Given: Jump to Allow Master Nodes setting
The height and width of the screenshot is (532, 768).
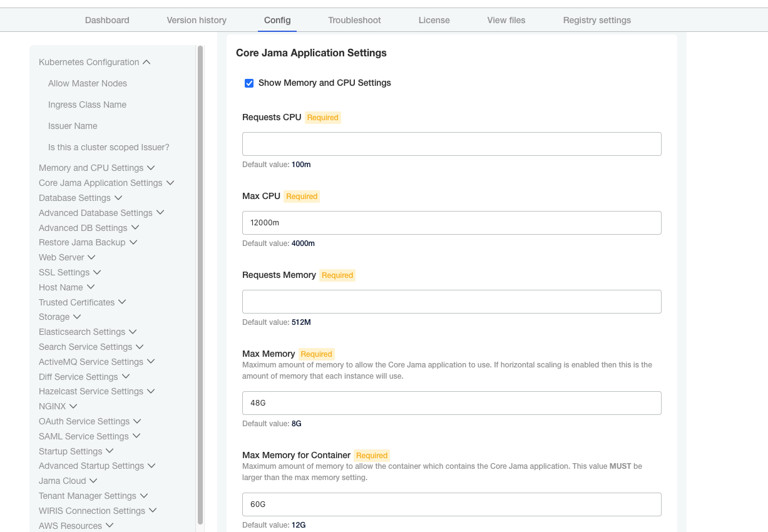Looking at the screenshot, I should [88, 83].
